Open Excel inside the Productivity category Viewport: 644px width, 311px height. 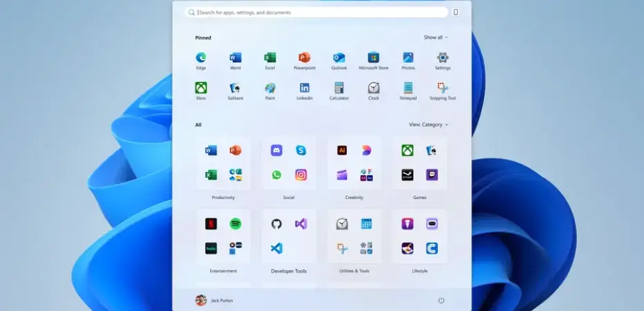[211, 175]
